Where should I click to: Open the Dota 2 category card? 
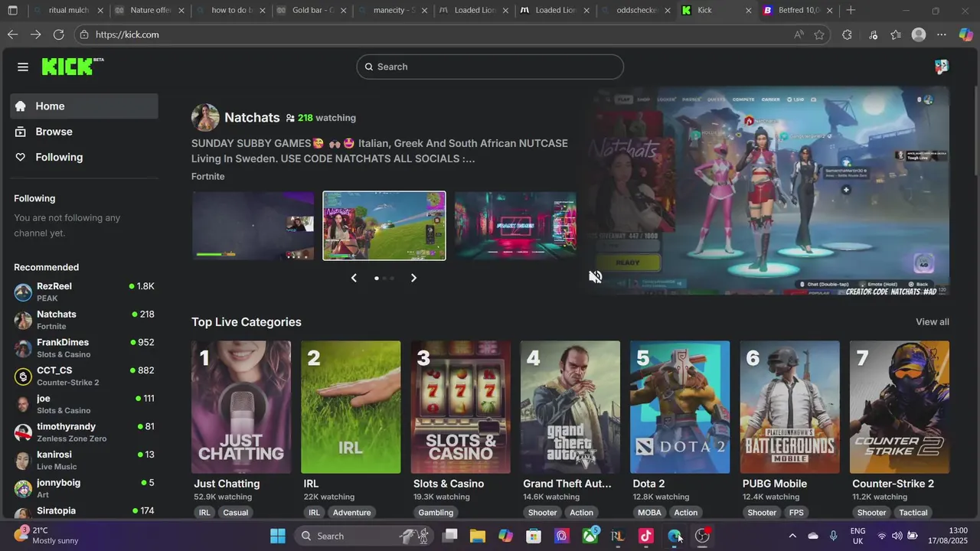pyautogui.click(x=680, y=407)
